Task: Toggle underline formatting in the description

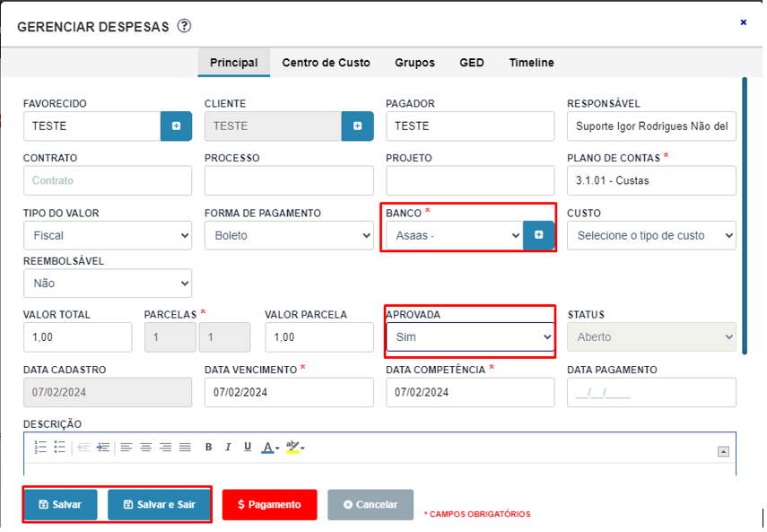Action: [248, 447]
